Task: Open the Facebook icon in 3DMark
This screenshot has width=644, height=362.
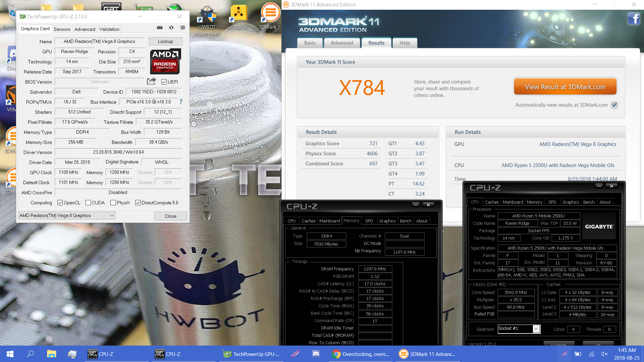Action: (x=634, y=18)
